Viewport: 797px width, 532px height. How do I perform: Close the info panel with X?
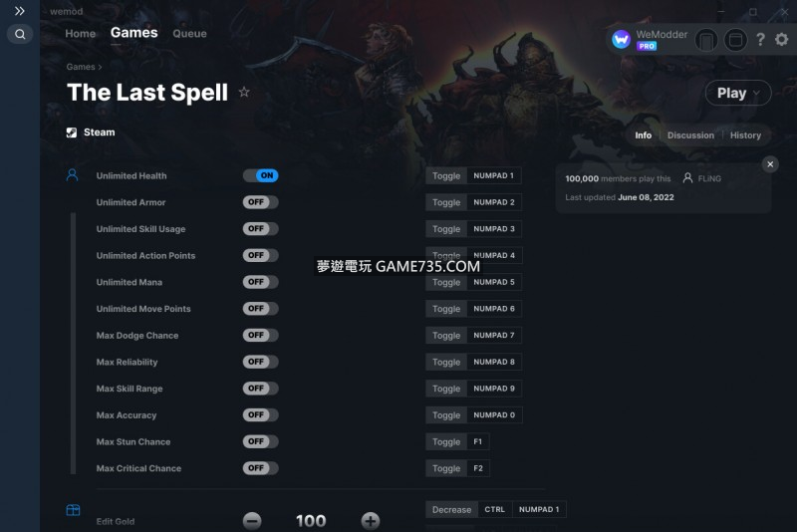pyautogui.click(x=770, y=164)
